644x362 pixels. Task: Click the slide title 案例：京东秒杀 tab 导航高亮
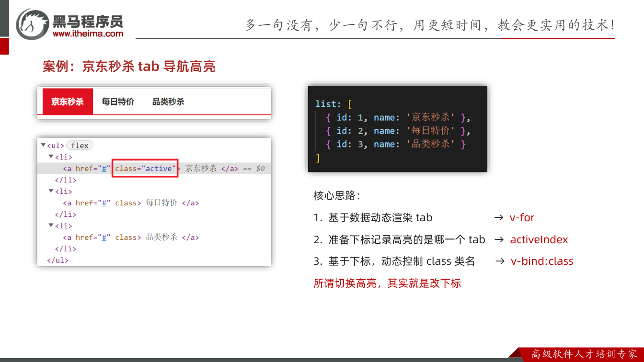(129, 67)
